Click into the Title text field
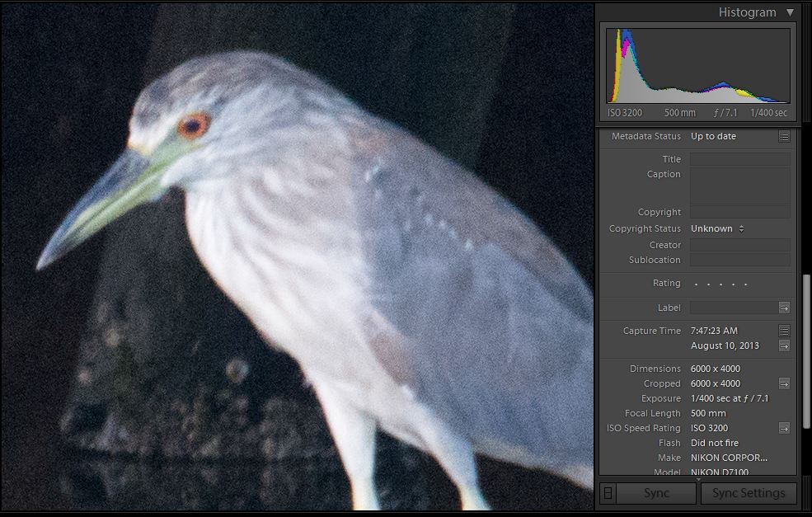The image size is (812, 517). pyautogui.click(x=739, y=159)
